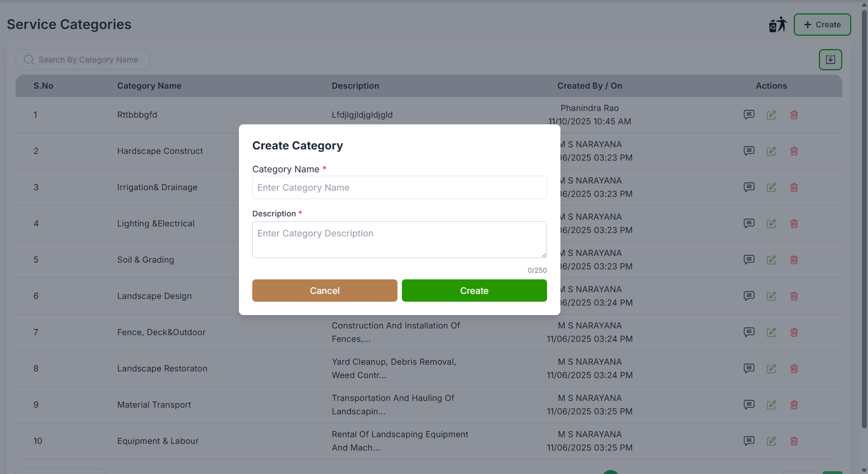Open comments for Lighting &Electrical row

click(749, 224)
